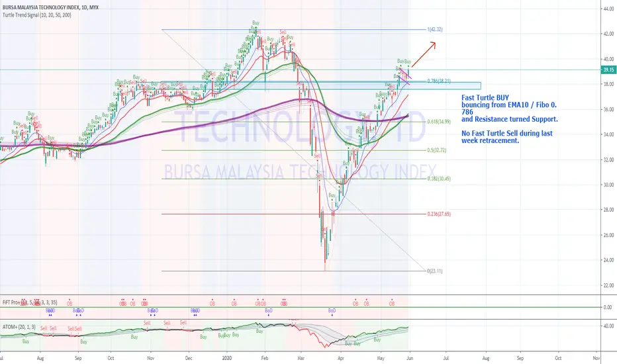Click 36.00 on the price axis
The width and height of the screenshot is (617, 364).
(608, 109)
